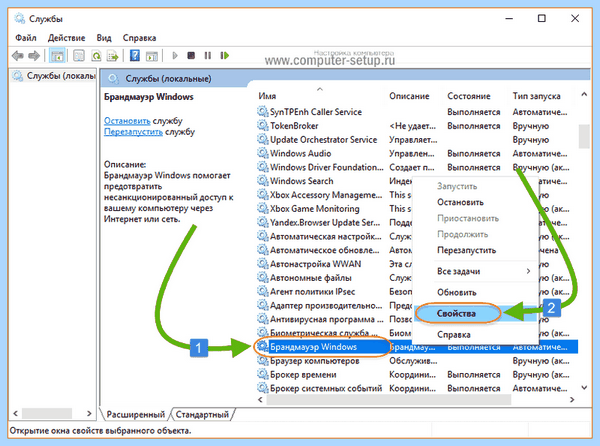The height and width of the screenshot is (446, 600).
Task: Expand Все задачи submenu arrow
Action: tap(528, 271)
